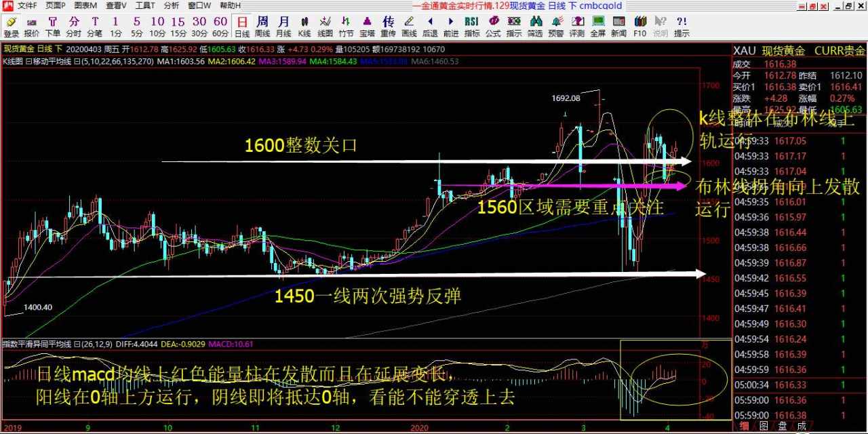Switch to the 盘 market tab

(x=783, y=426)
